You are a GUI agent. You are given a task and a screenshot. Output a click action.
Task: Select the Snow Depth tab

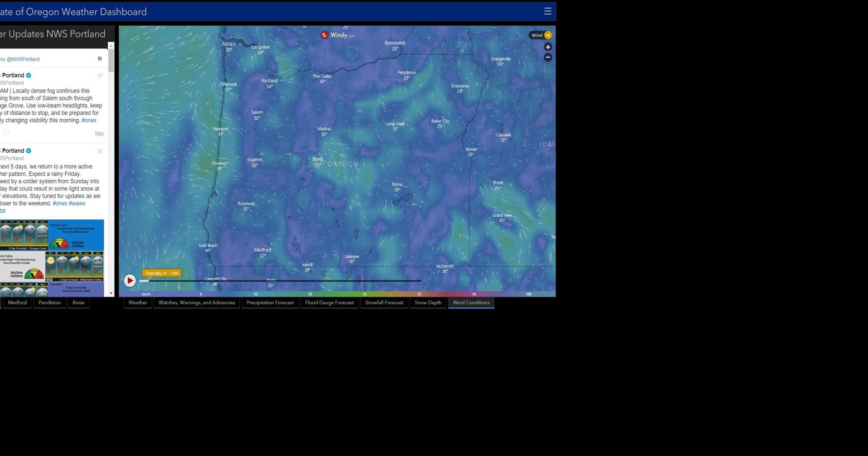pyautogui.click(x=428, y=302)
